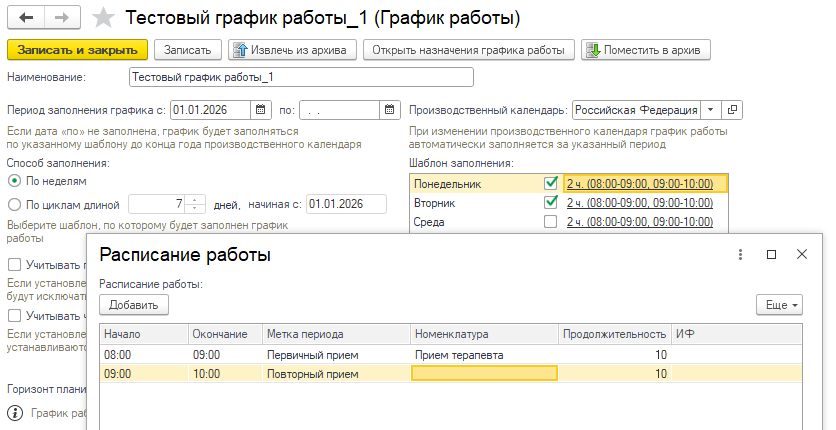Open the production calendar form icon
The width and height of the screenshot is (836, 430).
(733, 110)
